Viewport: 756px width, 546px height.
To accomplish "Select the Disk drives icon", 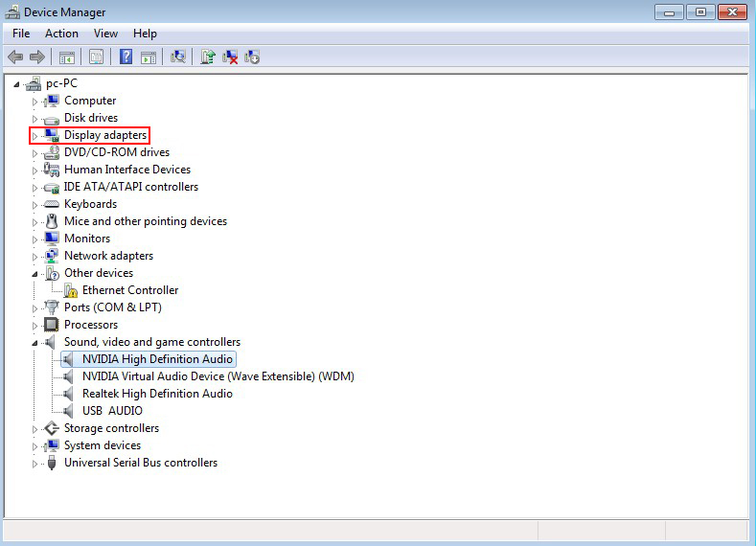I will pos(51,119).
